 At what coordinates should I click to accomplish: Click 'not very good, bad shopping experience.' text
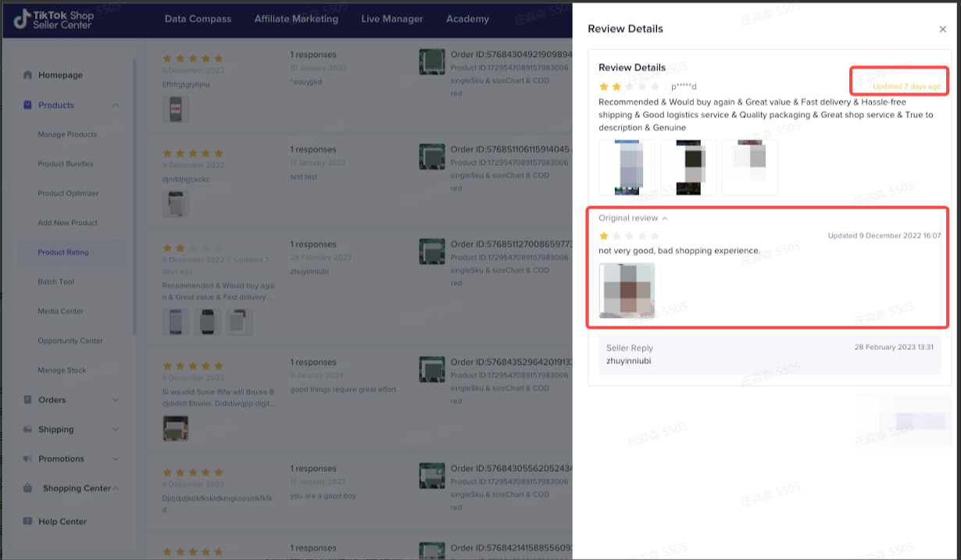click(679, 251)
